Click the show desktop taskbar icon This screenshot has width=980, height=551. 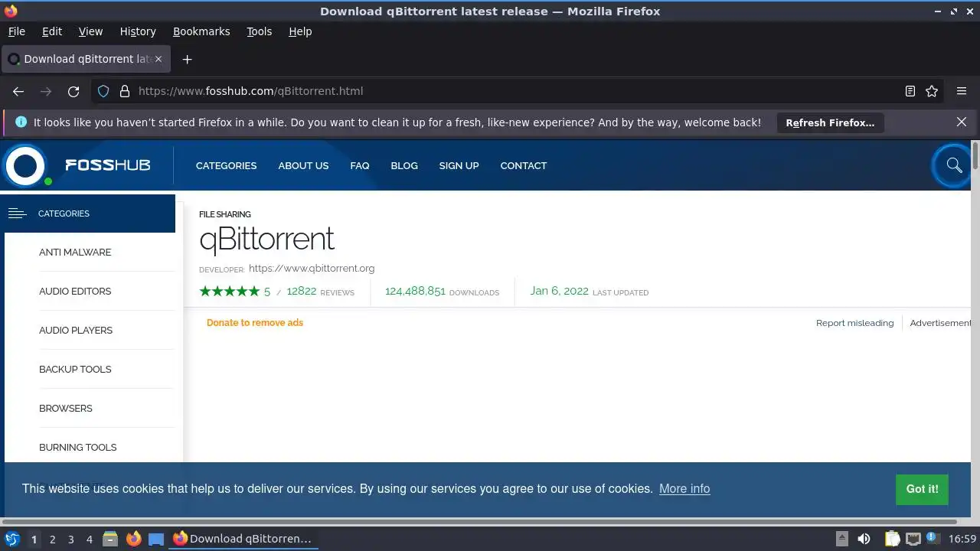[156, 539]
